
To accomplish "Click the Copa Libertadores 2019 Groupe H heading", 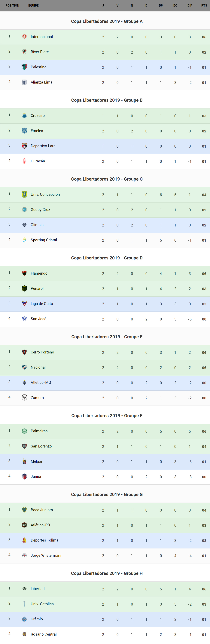I will tap(107, 573).
